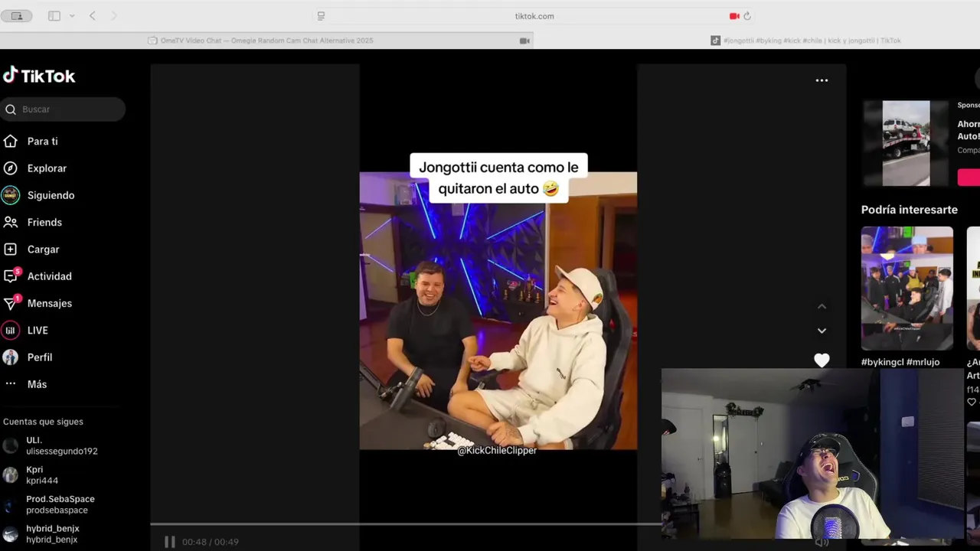Open the #bykingcl #mrlujo suggested video
This screenshot has height=551, width=980.
[907, 289]
